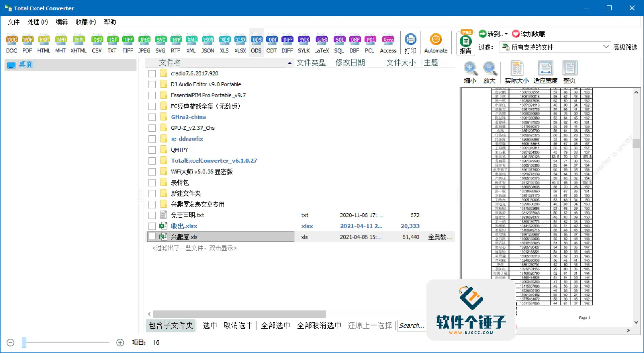Screen dimensions: 644x353
Task: Open the 帮助 menu
Action: pyautogui.click(x=110, y=22)
